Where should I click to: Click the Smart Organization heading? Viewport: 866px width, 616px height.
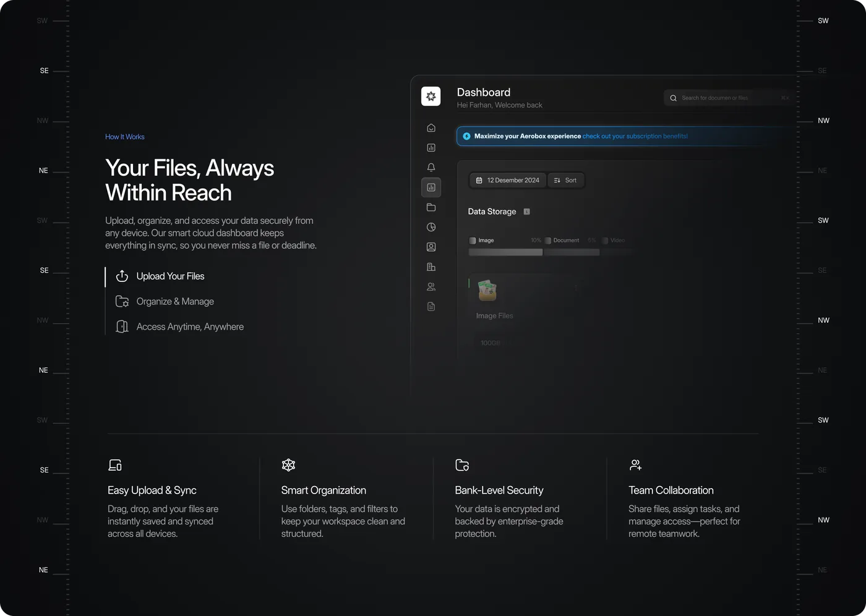click(324, 490)
